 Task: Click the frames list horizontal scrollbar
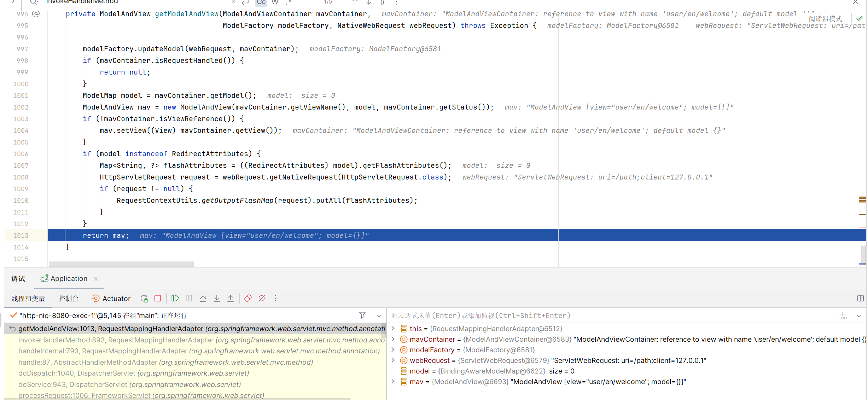(177, 399)
